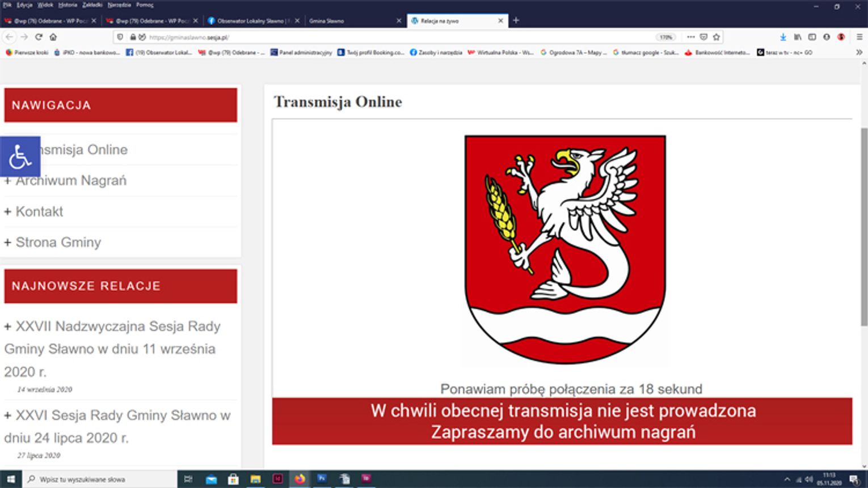868x488 pixels.
Task: Expand the Archiwum Nagrań navigation item
Action: [71, 181]
